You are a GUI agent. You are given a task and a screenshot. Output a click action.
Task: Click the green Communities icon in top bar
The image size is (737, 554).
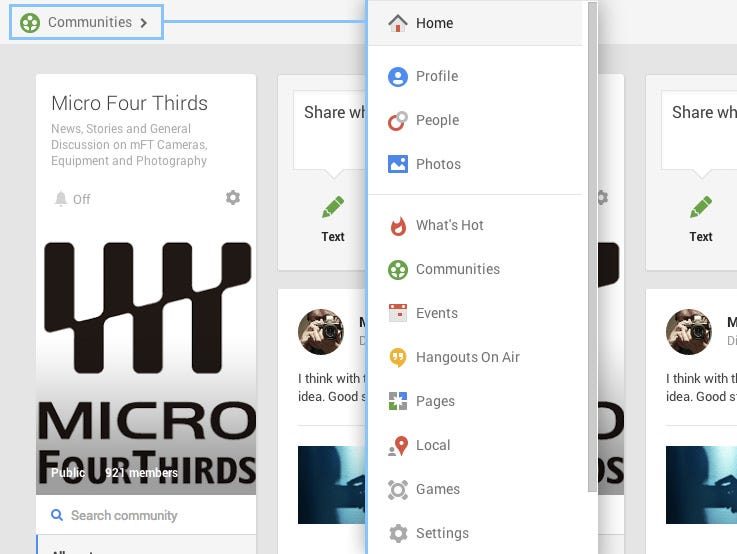point(30,23)
